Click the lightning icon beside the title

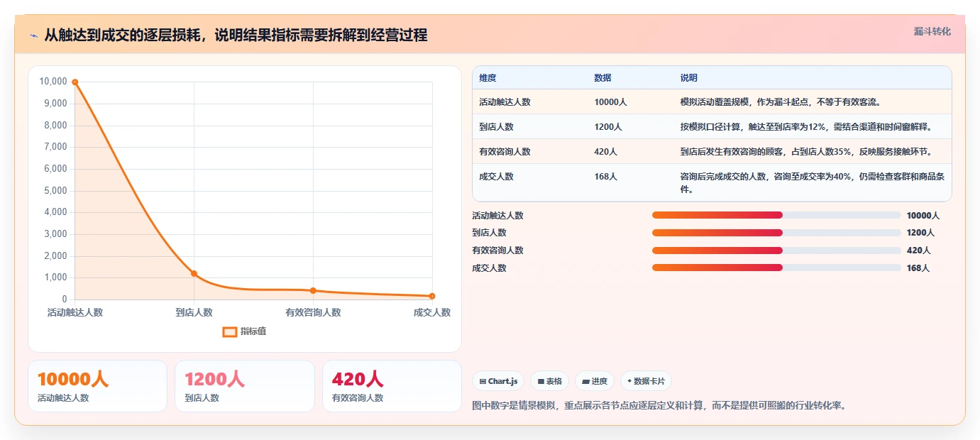pyautogui.click(x=33, y=35)
